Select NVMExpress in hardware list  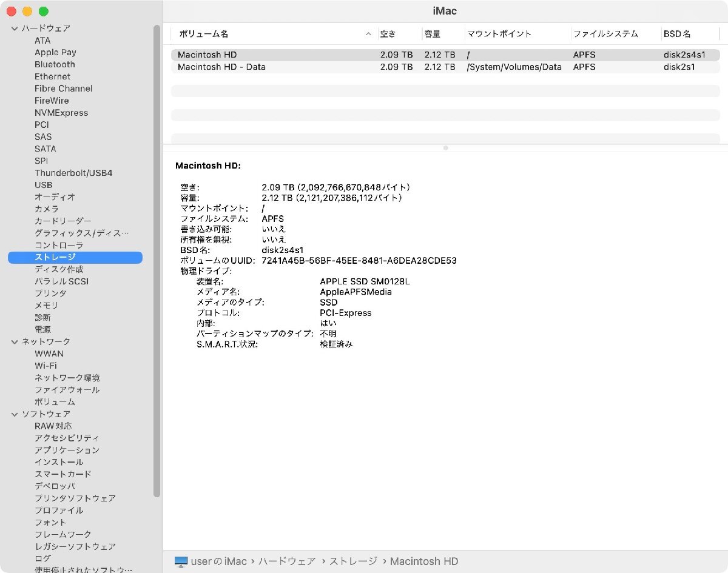pos(61,113)
